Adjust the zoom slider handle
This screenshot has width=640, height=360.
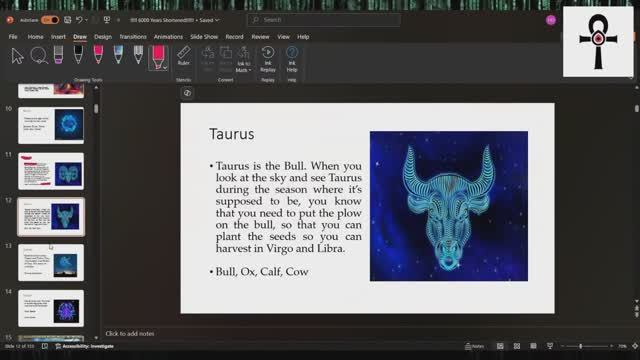(580, 346)
